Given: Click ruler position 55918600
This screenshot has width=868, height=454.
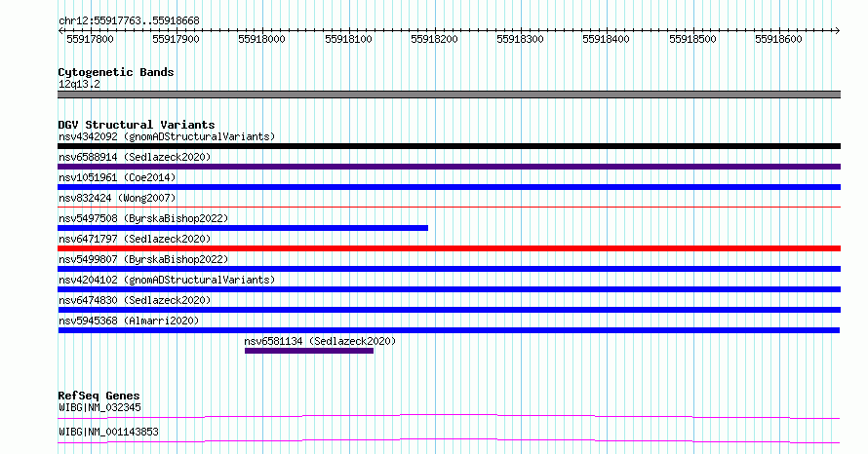Looking at the screenshot, I should coord(779,39).
